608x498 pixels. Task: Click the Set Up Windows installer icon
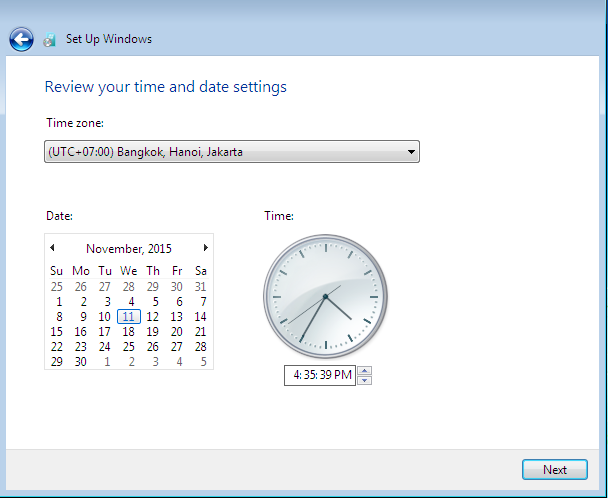pos(49,39)
